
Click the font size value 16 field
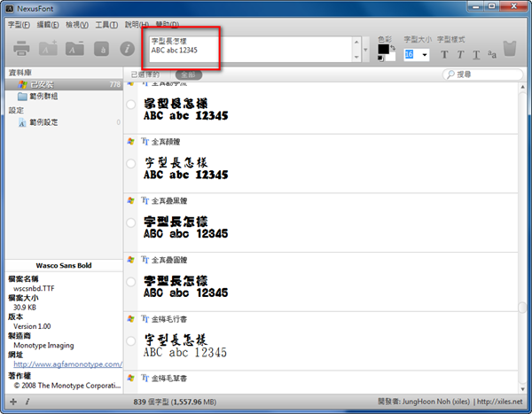pos(412,55)
